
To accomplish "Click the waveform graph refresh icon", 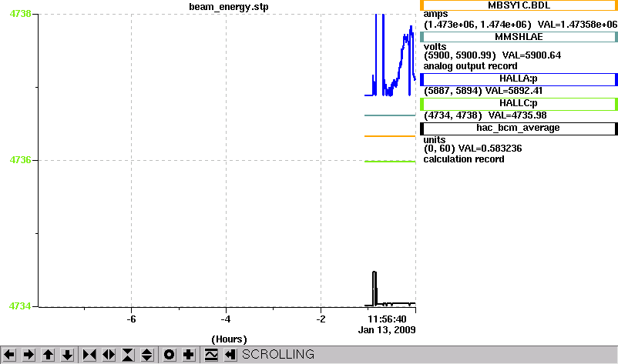I will pyautogui.click(x=211, y=355).
